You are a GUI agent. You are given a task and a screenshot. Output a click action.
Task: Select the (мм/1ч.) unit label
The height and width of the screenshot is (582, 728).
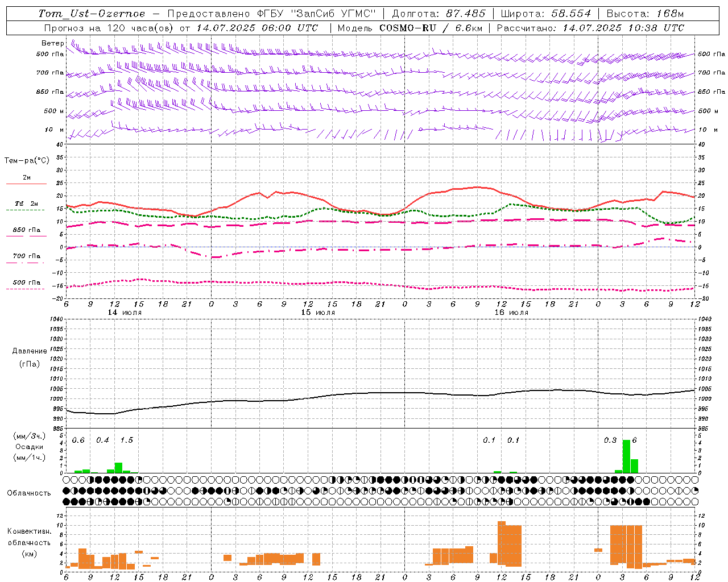[x=30, y=458]
